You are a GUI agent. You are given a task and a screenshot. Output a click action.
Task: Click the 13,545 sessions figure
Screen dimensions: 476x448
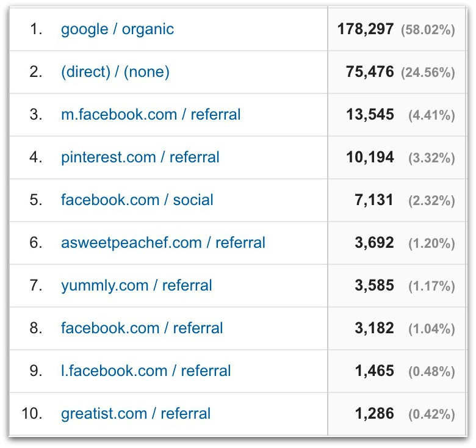click(x=369, y=115)
